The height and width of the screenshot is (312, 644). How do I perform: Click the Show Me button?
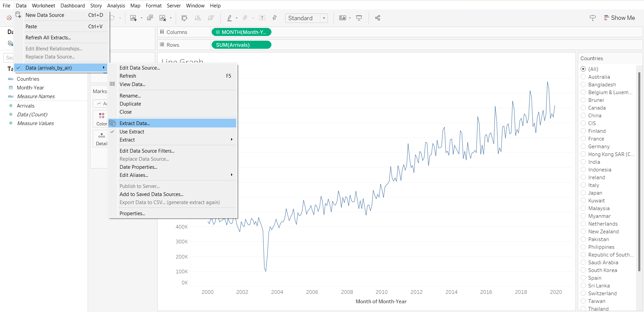pyautogui.click(x=619, y=18)
